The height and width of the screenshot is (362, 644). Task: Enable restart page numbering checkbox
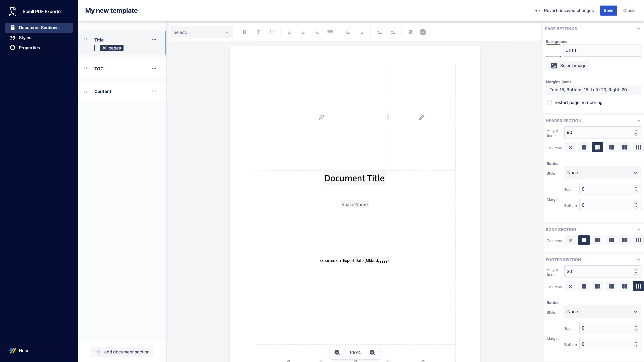click(x=550, y=102)
